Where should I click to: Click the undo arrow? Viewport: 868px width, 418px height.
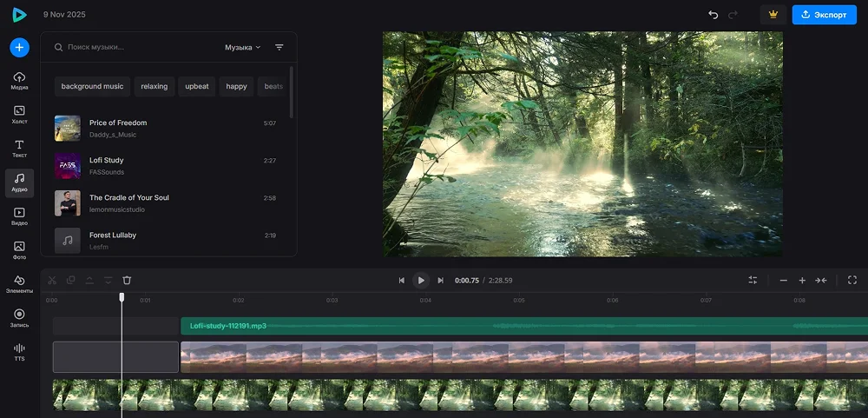[713, 15]
